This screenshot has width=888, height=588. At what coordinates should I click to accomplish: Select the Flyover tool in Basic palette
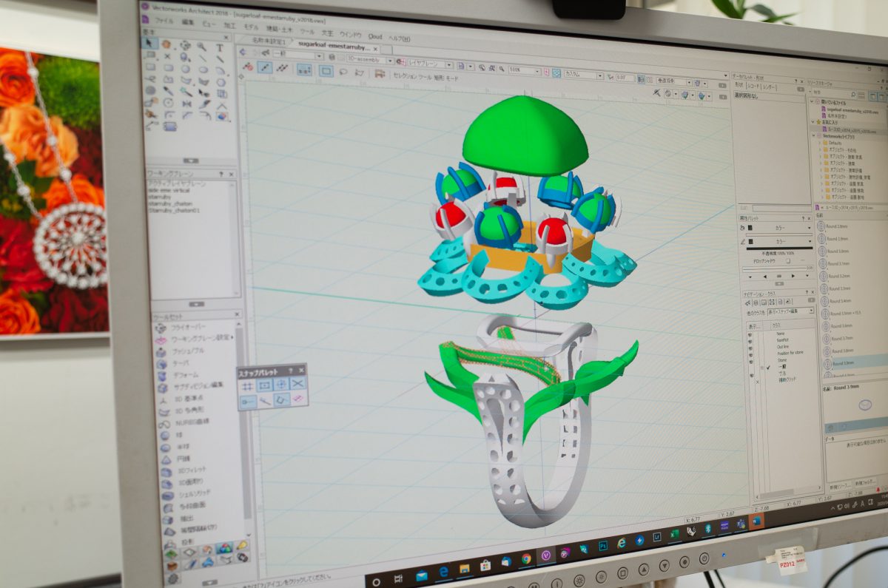(x=184, y=45)
